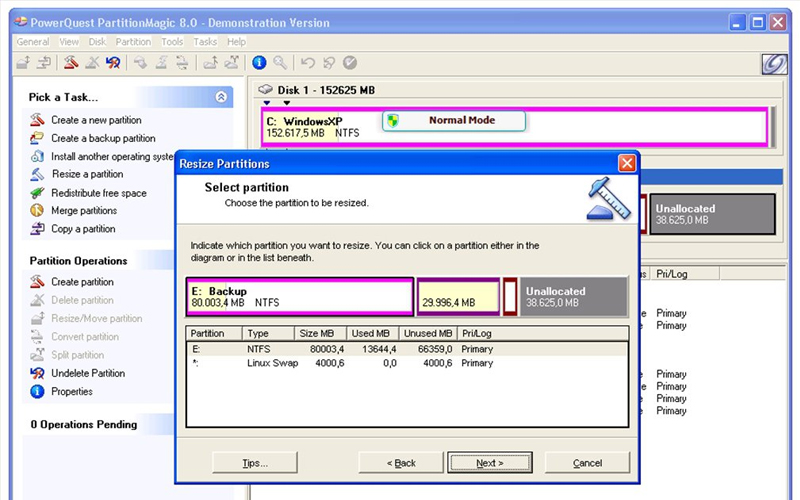The height and width of the screenshot is (500, 800).
Task: Choose the Redistribute free space task link
Action: [99, 193]
